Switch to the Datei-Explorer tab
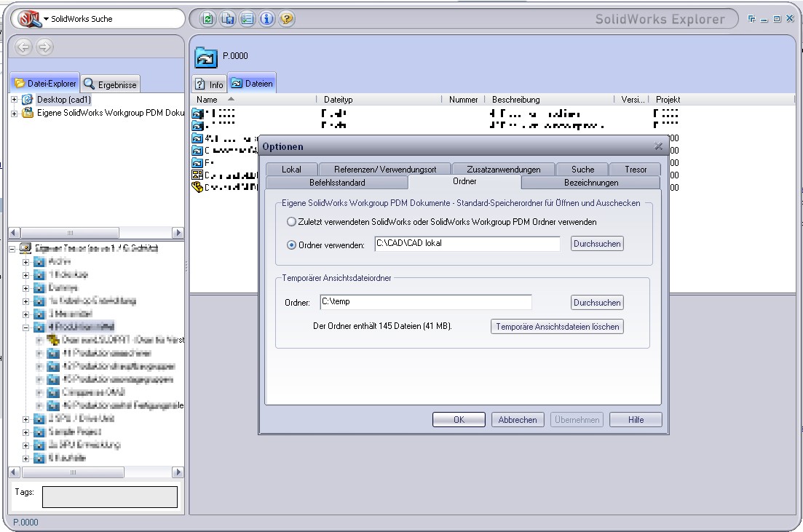The height and width of the screenshot is (532, 803). click(45, 84)
